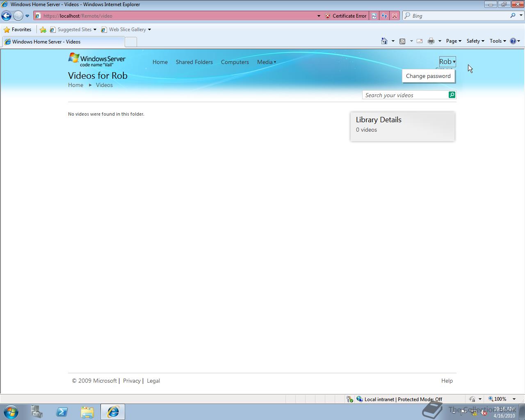Follow the Home breadcrumb link

coord(75,85)
